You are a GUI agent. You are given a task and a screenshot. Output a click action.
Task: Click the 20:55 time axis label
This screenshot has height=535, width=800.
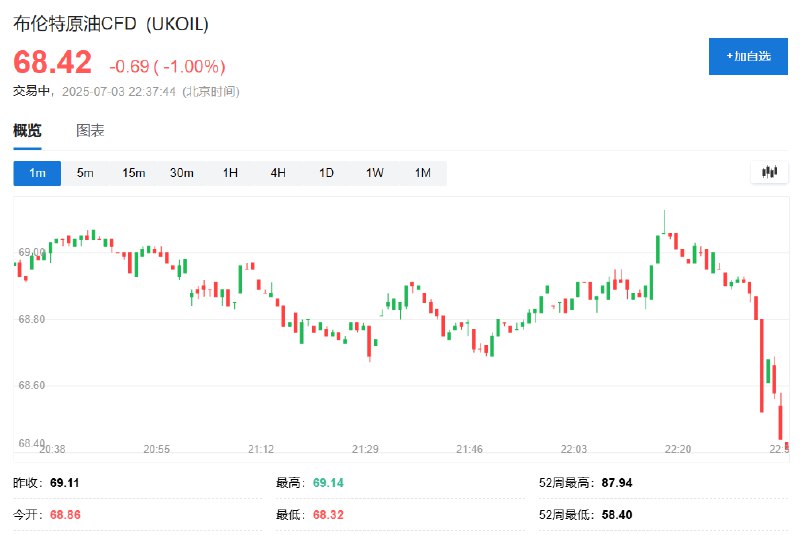click(157, 449)
